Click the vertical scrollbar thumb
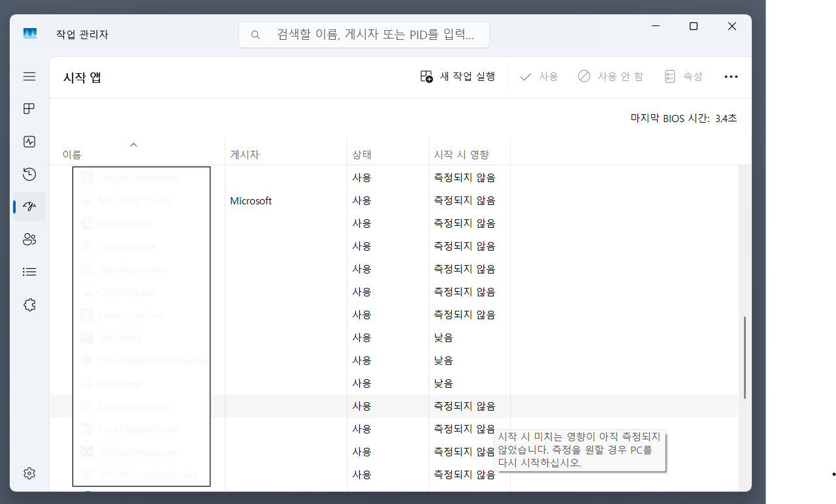 [x=744, y=358]
